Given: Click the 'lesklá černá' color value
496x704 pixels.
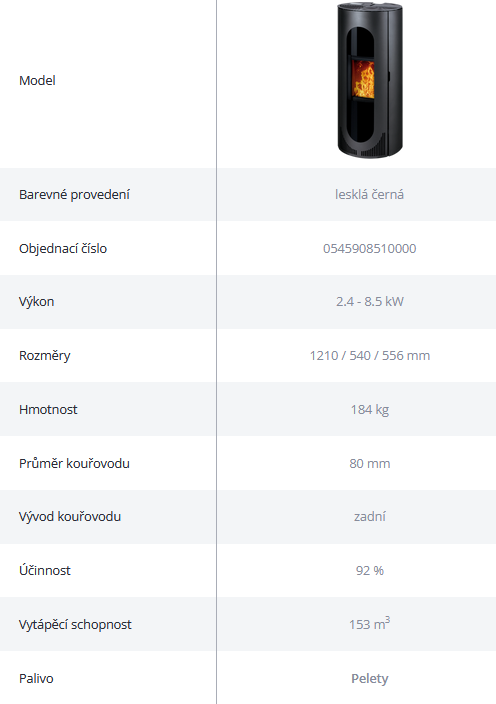Looking at the screenshot, I should 369,194.
